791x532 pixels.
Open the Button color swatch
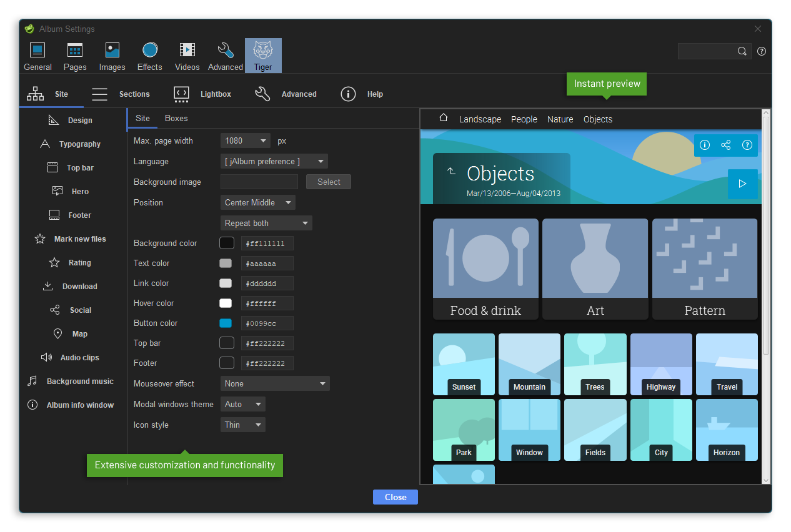(226, 323)
